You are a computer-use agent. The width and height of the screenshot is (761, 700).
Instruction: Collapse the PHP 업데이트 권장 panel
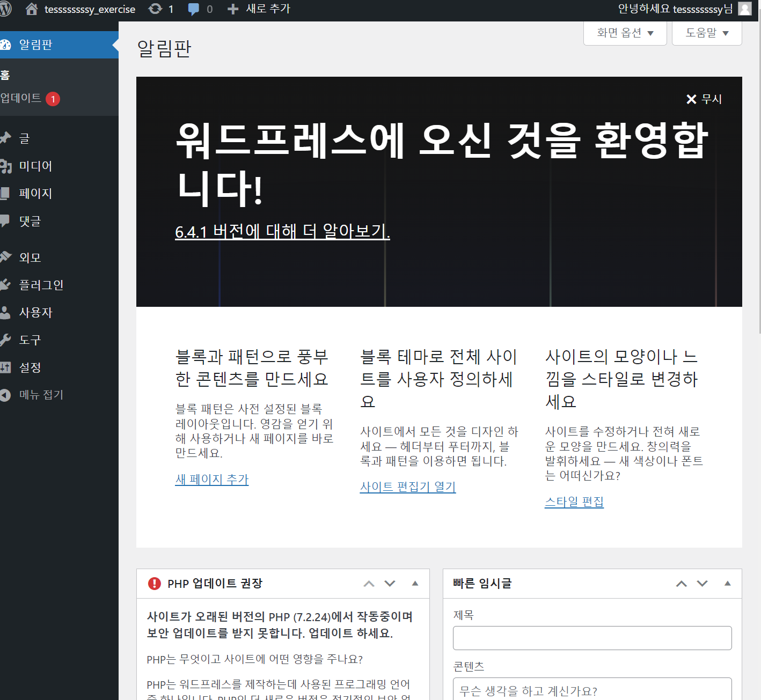[415, 584]
